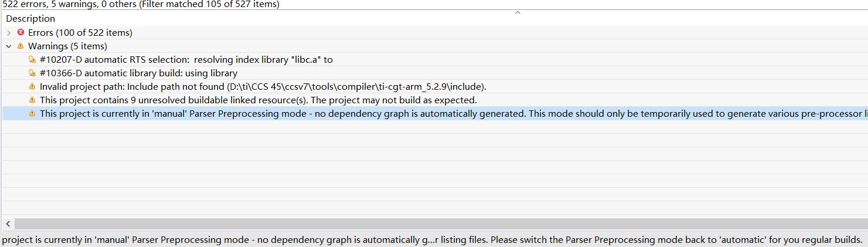This screenshot has height=247, width=868.
Task: Click the horizontal scrollbar's left arrow
Action: pyautogui.click(x=8, y=224)
